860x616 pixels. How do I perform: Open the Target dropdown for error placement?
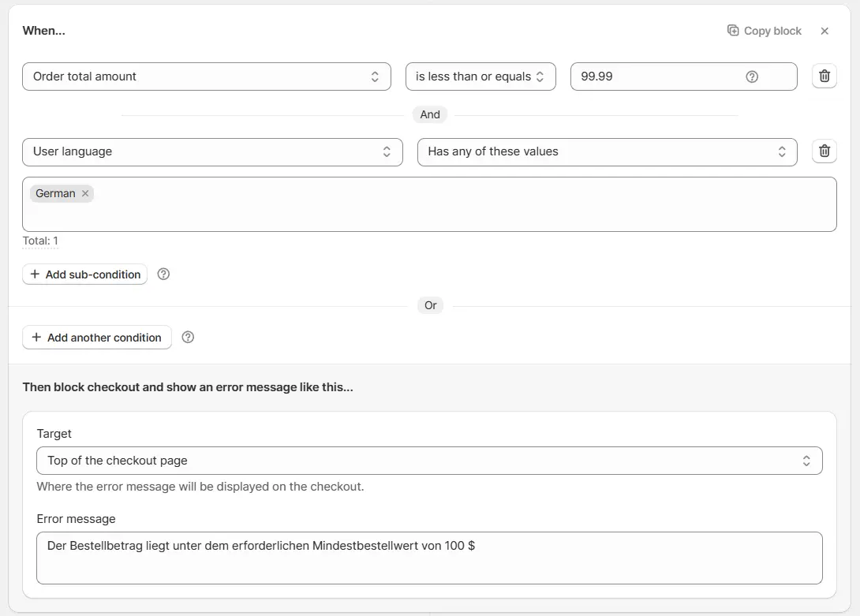tap(428, 461)
